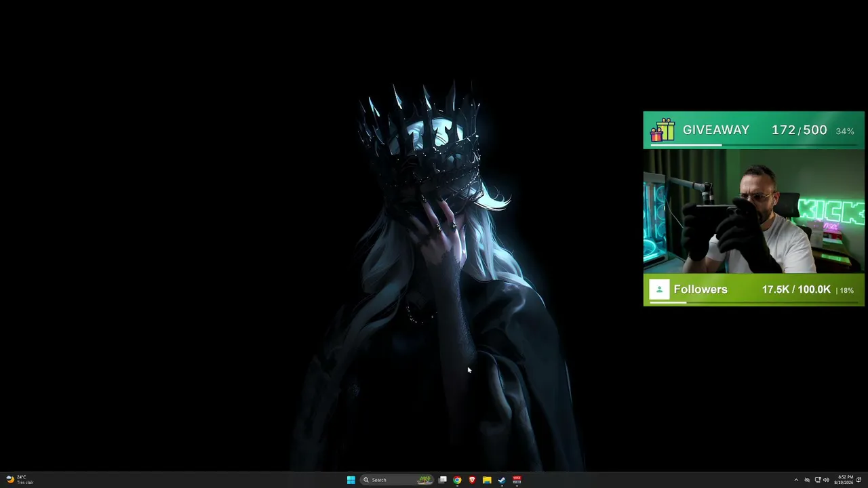Open Steam from the taskbar
The height and width of the screenshot is (488, 868).
[x=502, y=480]
